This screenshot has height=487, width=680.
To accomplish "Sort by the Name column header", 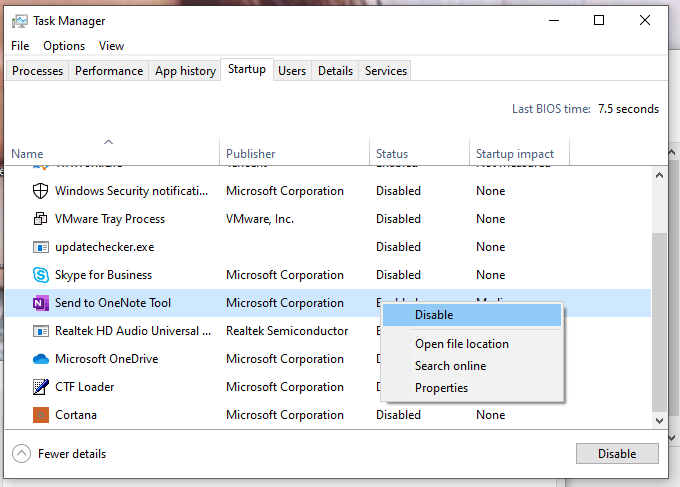I will [x=112, y=152].
